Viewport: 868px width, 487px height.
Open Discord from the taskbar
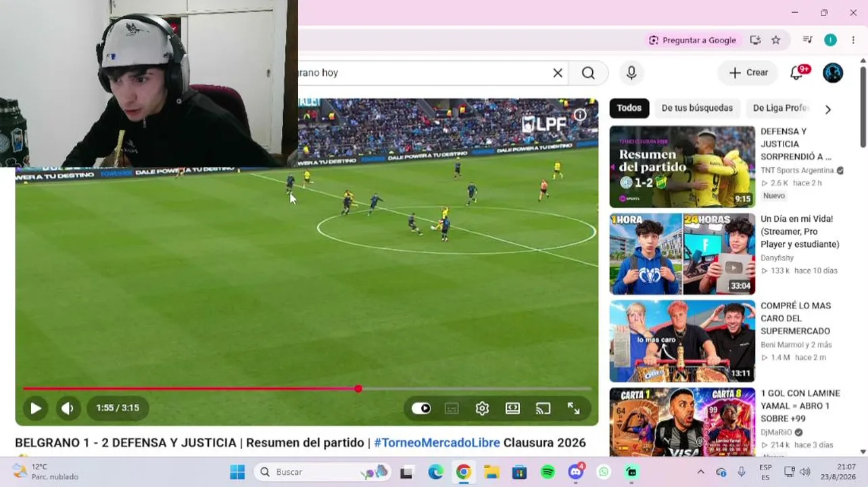[576, 472]
